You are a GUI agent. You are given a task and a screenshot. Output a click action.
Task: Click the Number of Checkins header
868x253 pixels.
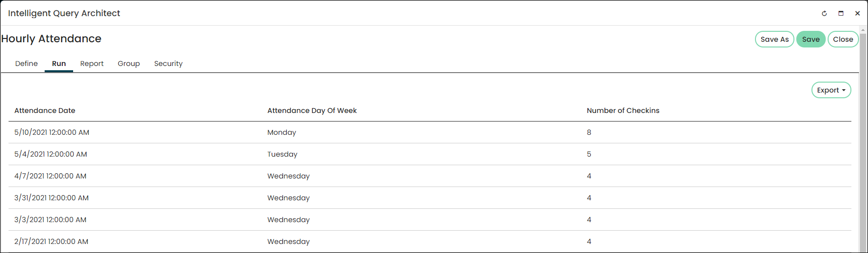pyautogui.click(x=623, y=111)
